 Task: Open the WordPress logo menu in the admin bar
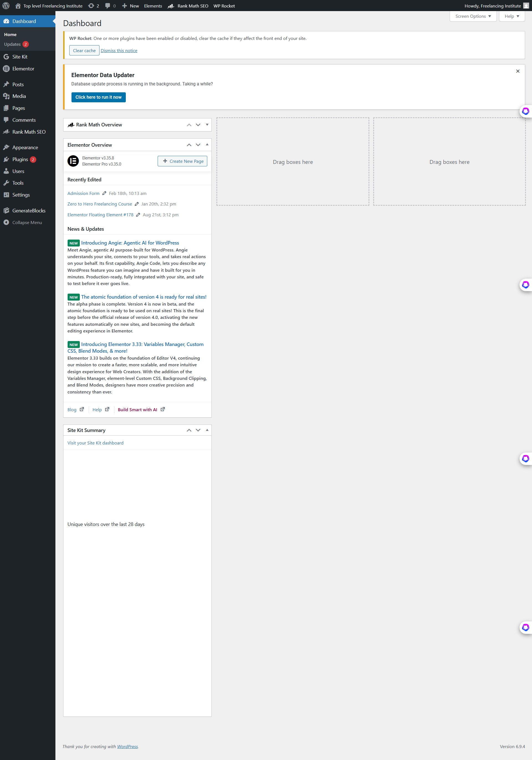(x=6, y=6)
